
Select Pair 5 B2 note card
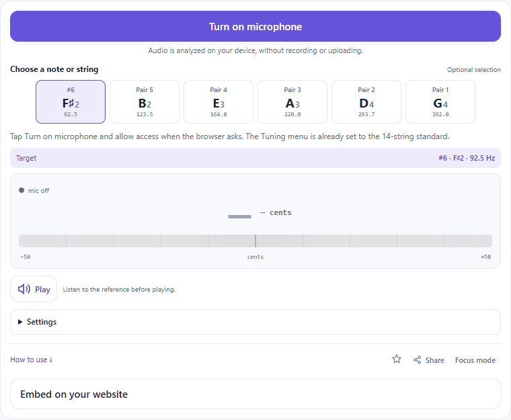pos(145,101)
